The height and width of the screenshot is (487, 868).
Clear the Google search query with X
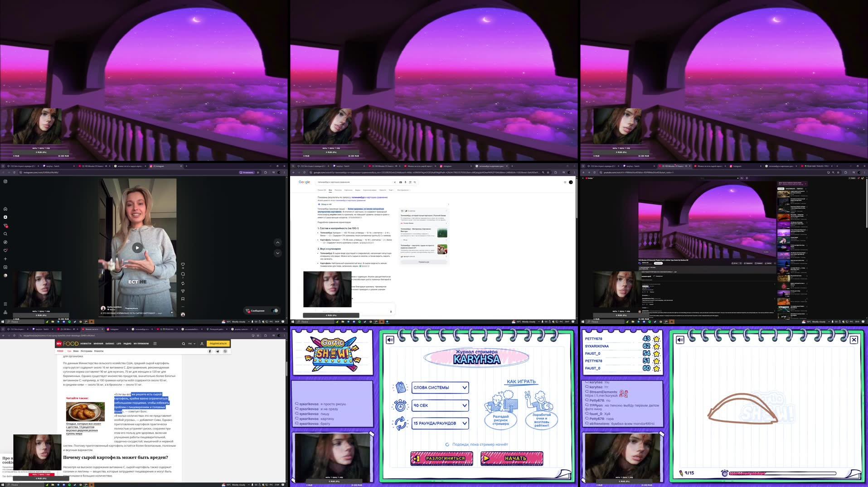394,182
